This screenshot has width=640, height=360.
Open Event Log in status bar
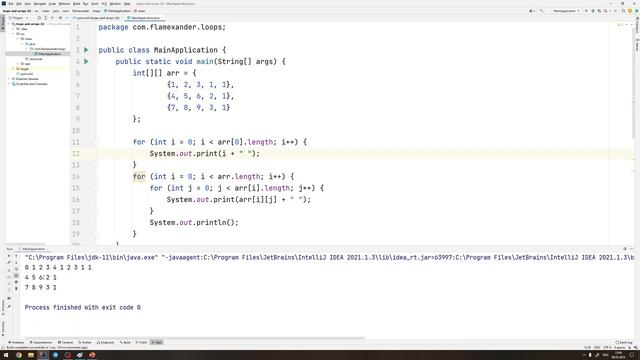click(x=624, y=342)
